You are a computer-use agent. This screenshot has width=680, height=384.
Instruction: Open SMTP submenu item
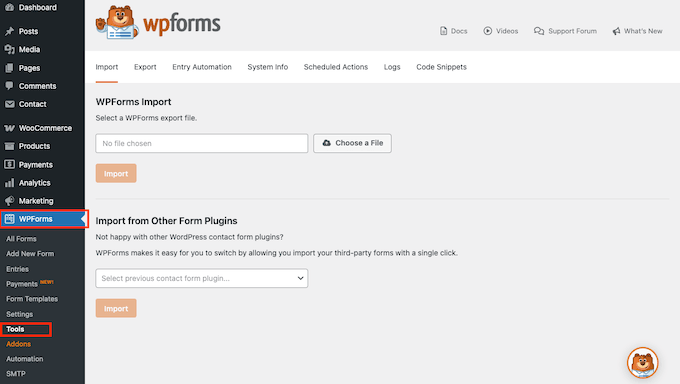16,374
